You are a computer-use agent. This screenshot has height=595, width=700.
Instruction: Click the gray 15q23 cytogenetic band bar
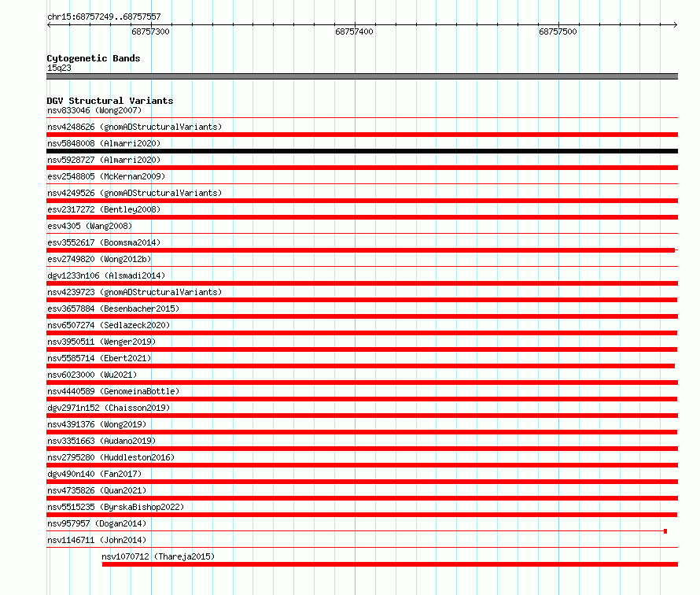click(362, 76)
